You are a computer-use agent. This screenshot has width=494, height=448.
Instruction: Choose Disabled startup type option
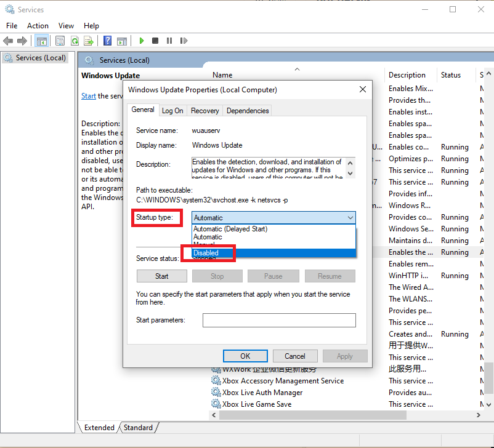click(273, 253)
